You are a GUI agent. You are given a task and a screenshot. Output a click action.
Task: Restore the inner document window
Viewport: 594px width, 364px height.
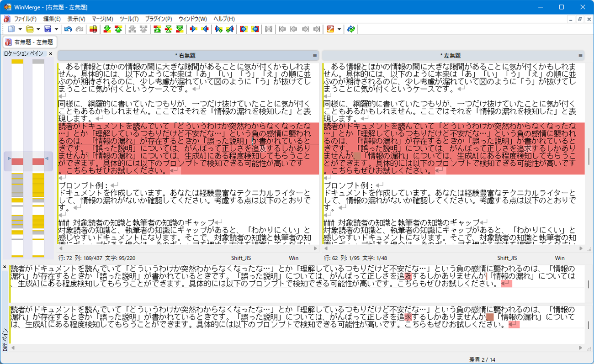point(580,19)
